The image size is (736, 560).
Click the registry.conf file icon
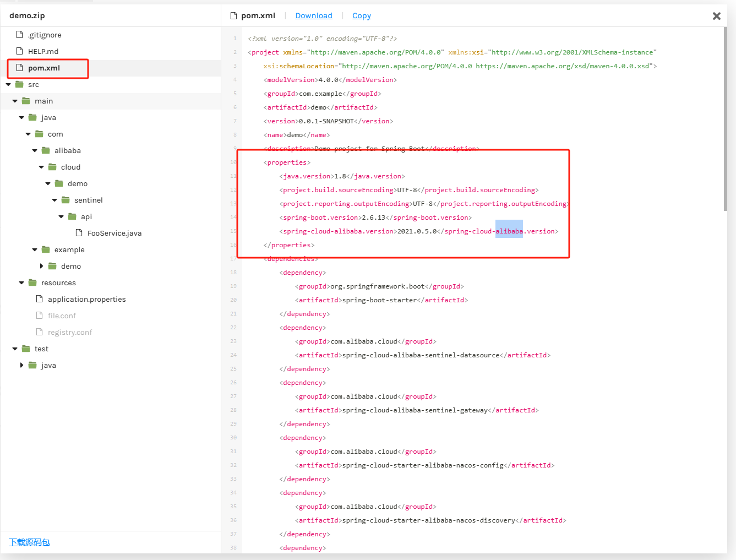click(x=39, y=332)
